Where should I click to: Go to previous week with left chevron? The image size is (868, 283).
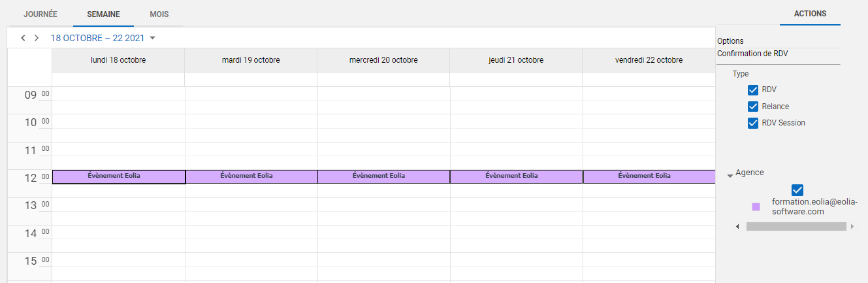(x=24, y=38)
